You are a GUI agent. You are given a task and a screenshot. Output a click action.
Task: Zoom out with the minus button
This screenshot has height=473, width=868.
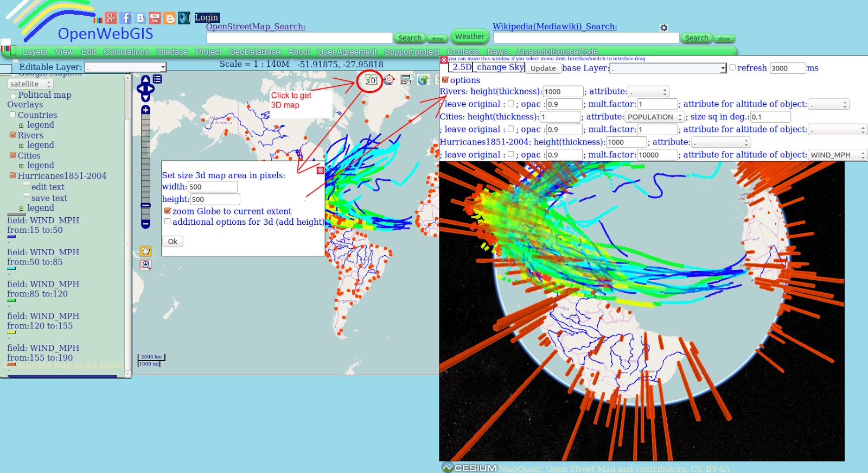145,224
